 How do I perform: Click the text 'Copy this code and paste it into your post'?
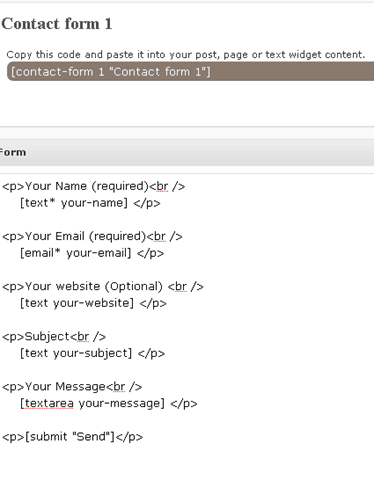point(113,55)
